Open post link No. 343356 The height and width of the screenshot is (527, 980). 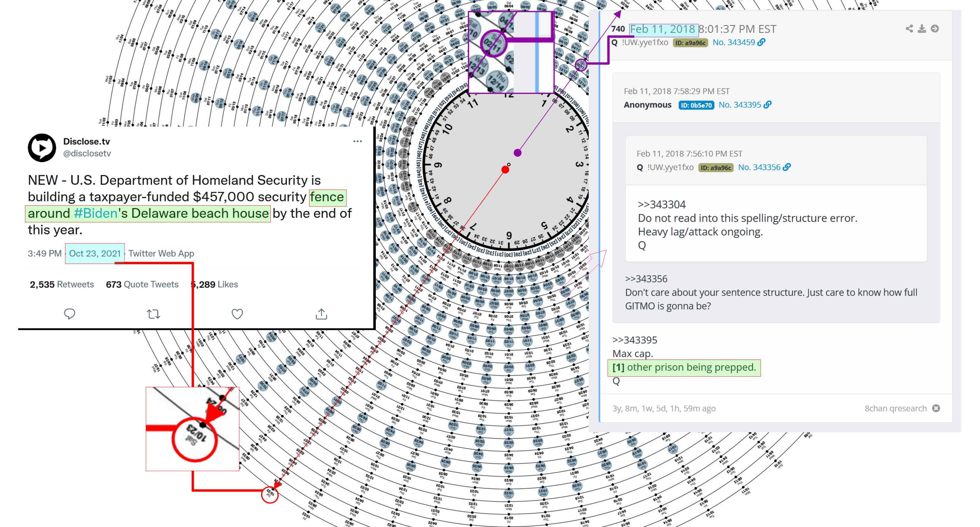click(x=759, y=167)
